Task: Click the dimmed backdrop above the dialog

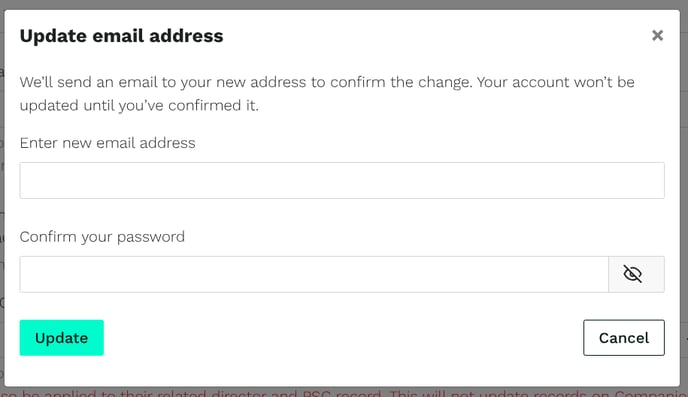Action: 344,4
